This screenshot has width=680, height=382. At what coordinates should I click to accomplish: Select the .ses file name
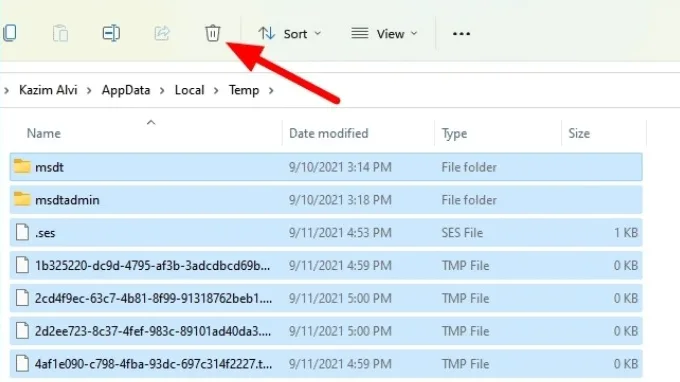click(x=45, y=233)
